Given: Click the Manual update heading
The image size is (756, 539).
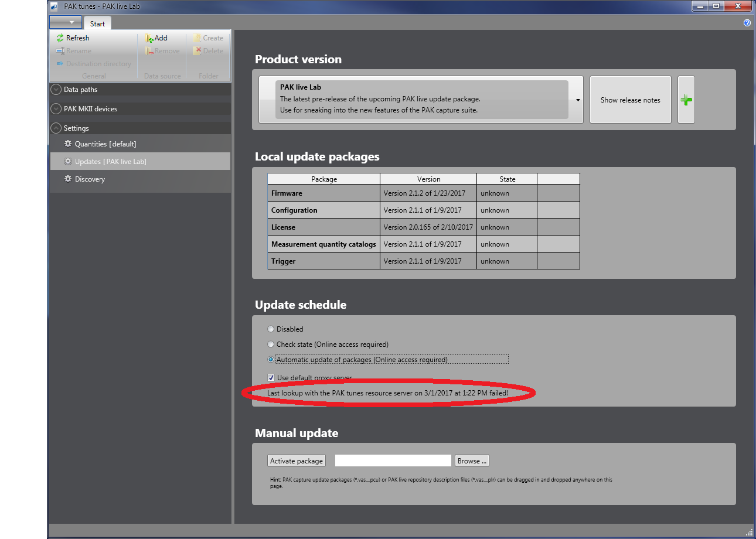Looking at the screenshot, I should pos(297,434).
